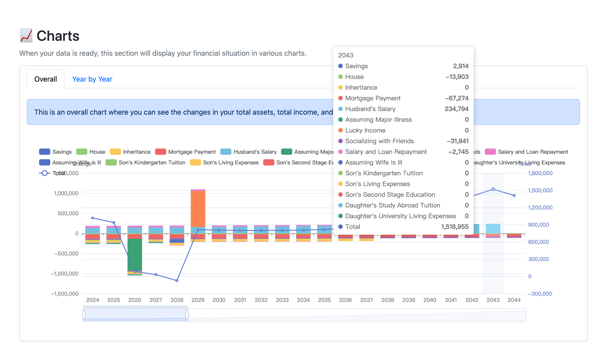Screen dimensions: 609x364
Task: Click right handle of zoom slider
Action: click(187, 315)
